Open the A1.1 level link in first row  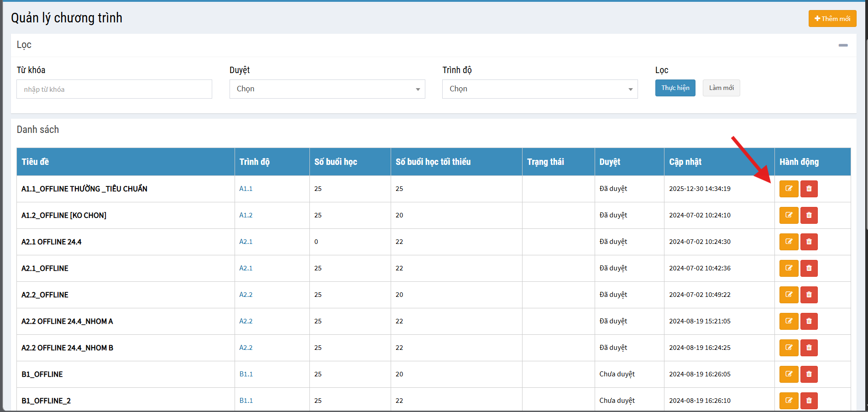pos(246,189)
